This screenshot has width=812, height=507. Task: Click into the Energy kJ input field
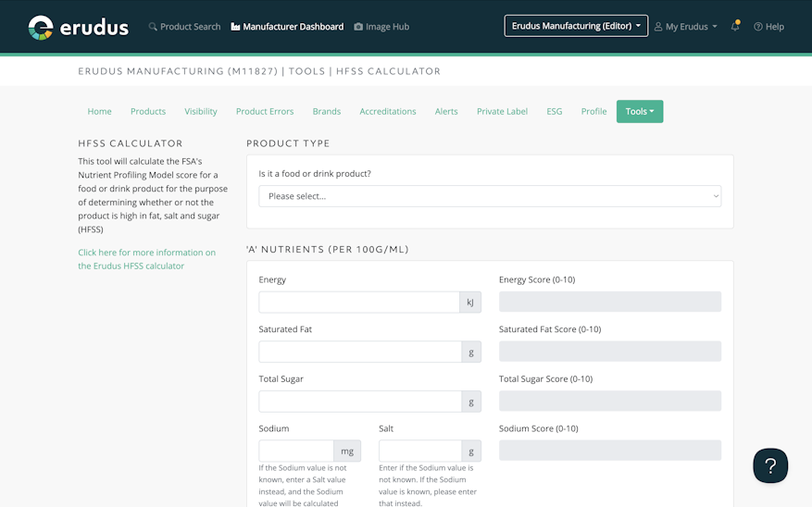coord(359,303)
